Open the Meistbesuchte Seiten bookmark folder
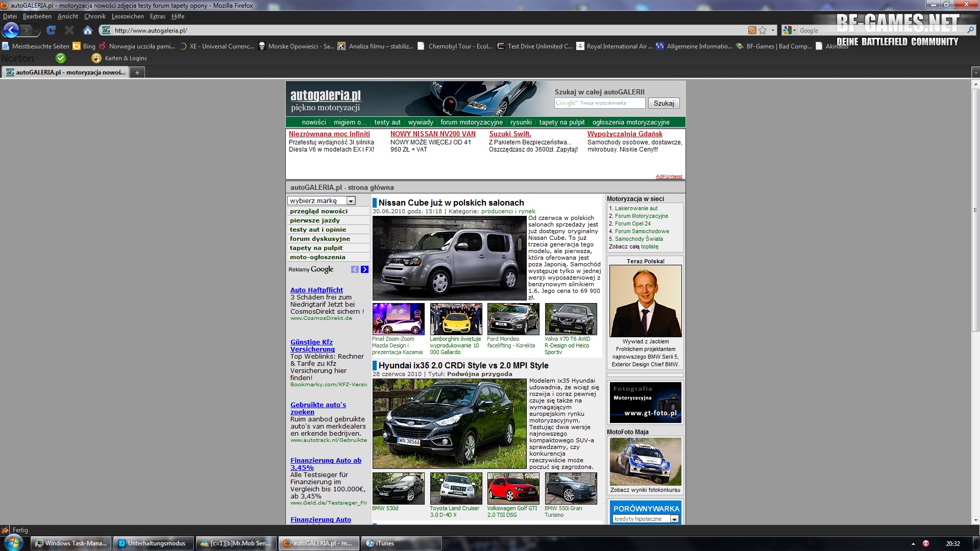The width and height of the screenshot is (980, 551). (x=36, y=46)
